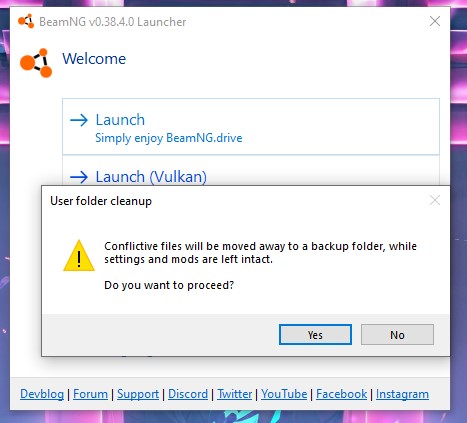Visit the Forum link
This screenshot has width=467, height=423.
[x=90, y=394]
